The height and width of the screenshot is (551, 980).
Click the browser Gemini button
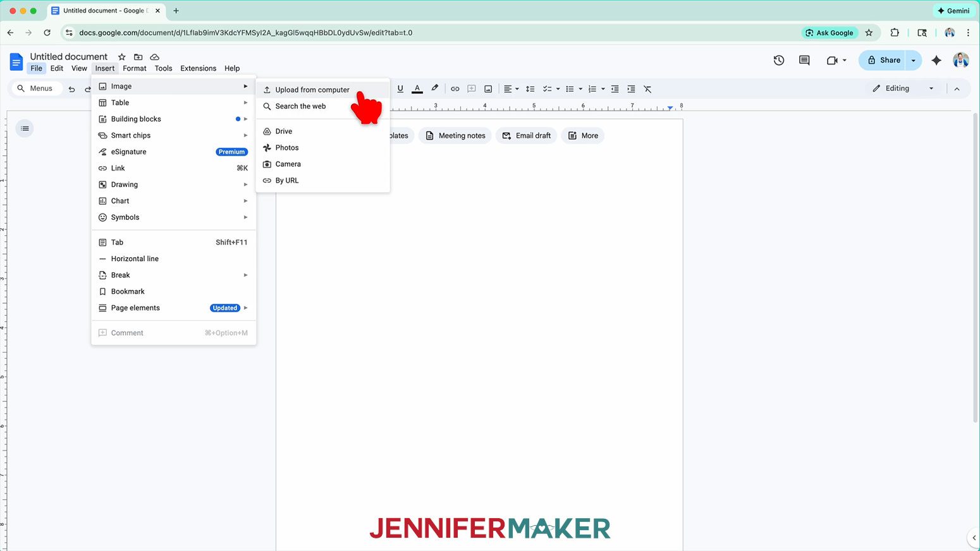[x=953, y=11]
